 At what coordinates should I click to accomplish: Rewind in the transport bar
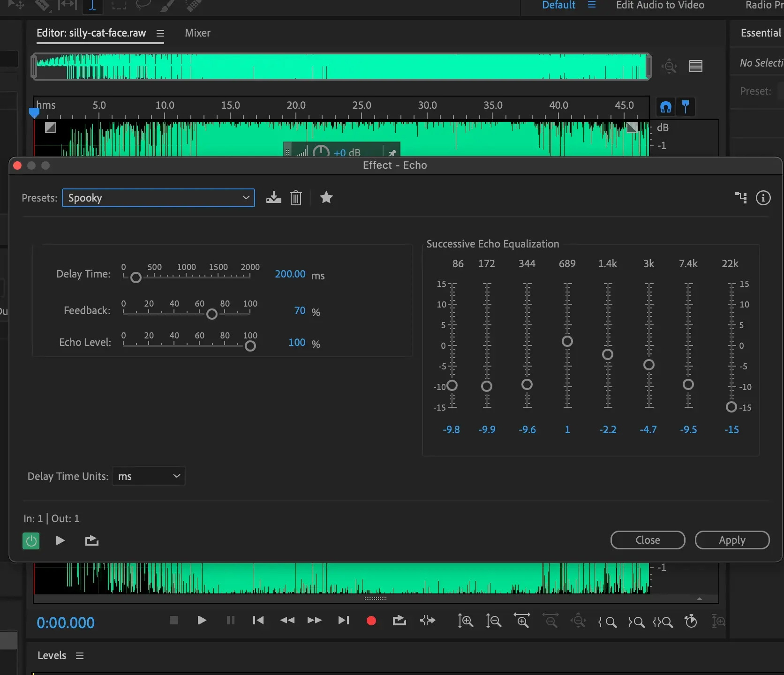(287, 621)
